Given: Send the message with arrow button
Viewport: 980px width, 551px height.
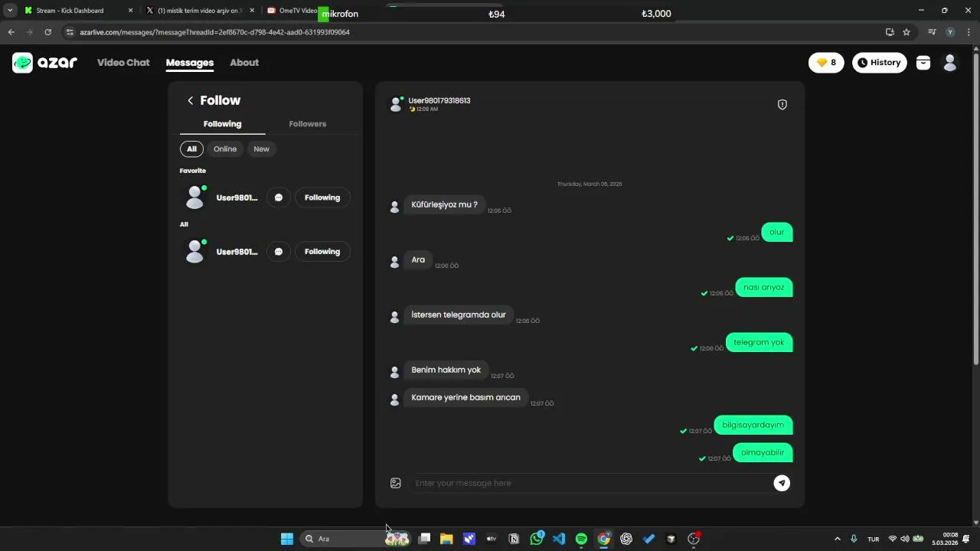Looking at the screenshot, I should [x=782, y=483].
